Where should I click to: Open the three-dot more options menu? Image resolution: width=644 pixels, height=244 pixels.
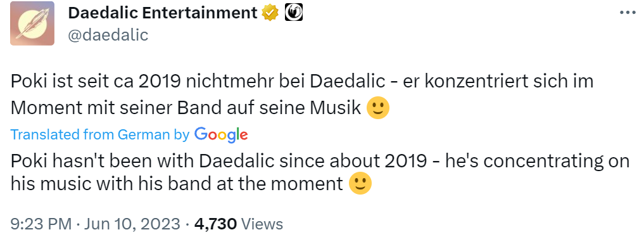(627, 13)
